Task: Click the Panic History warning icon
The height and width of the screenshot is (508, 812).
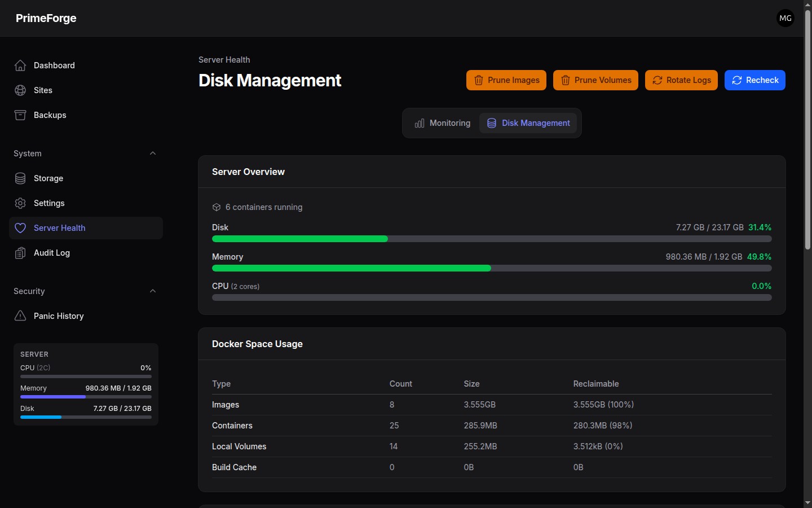Action: point(20,316)
